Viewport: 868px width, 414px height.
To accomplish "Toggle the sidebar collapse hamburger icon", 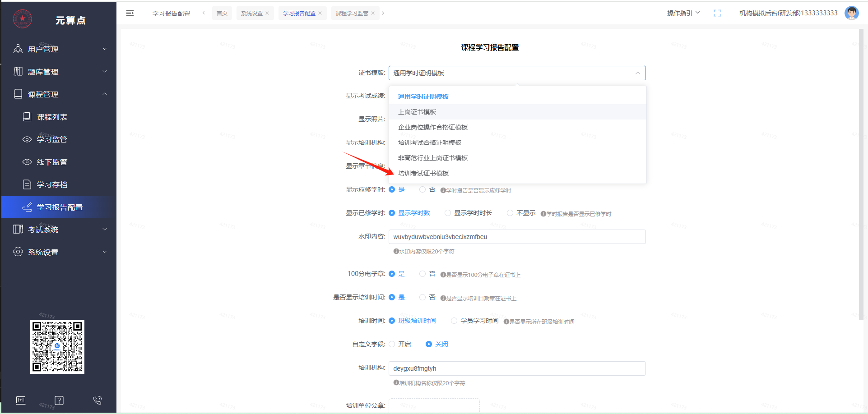I will pyautogui.click(x=130, y=13).
